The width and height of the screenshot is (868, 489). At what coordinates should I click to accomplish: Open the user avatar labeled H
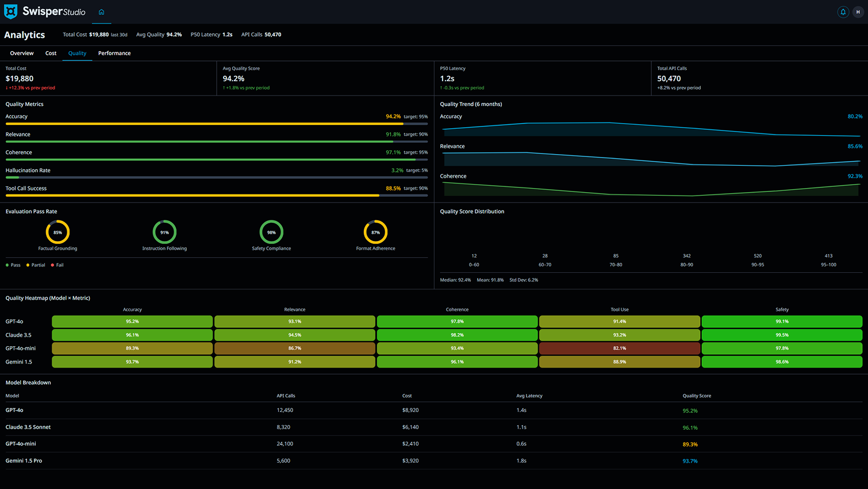(858, 12)
